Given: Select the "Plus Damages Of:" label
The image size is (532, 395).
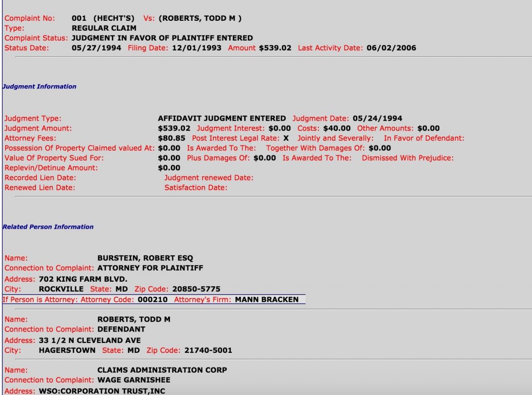Looking at the screenshot, I should coord(218,158).
